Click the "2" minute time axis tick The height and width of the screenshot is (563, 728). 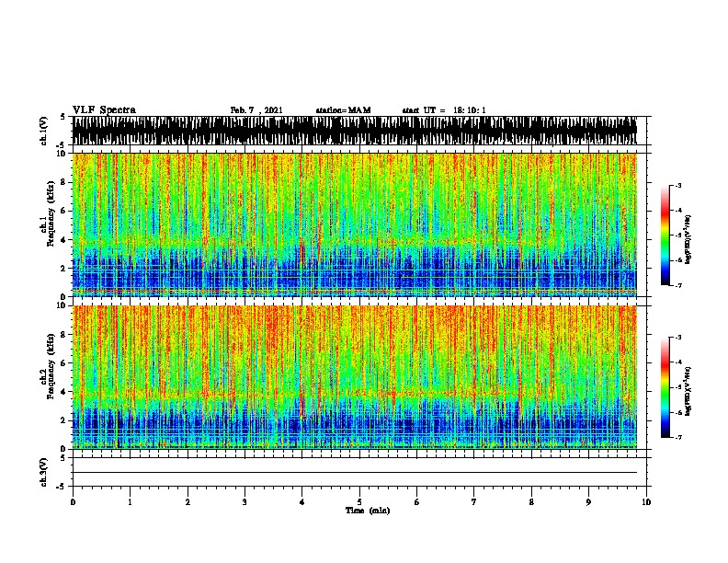pos(188,502)
